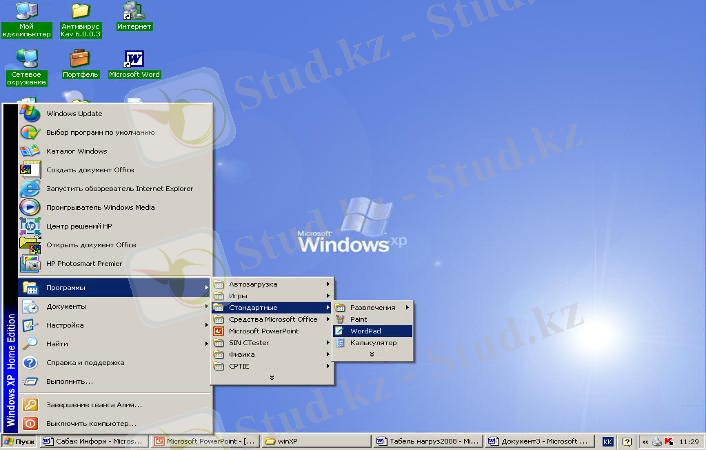Viewport: 706px width, 450px height.
Task: Open the Интернет desktop shortcut
Action: pos(134,12)
